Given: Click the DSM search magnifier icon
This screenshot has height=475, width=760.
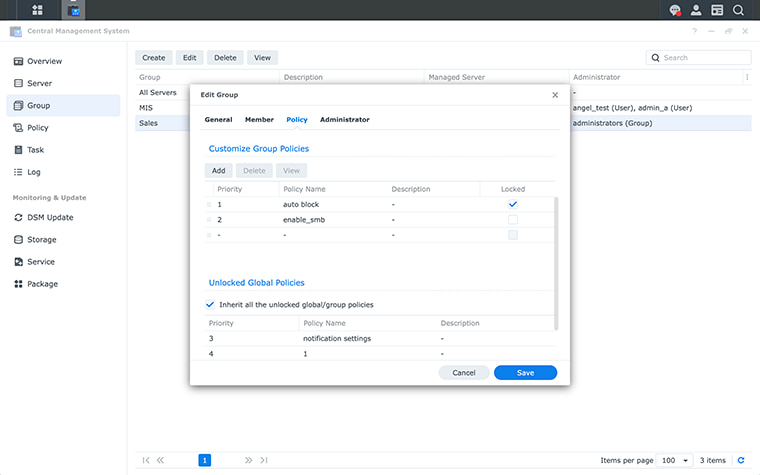Looking at the screenshot, I should (x=738, y=10).
